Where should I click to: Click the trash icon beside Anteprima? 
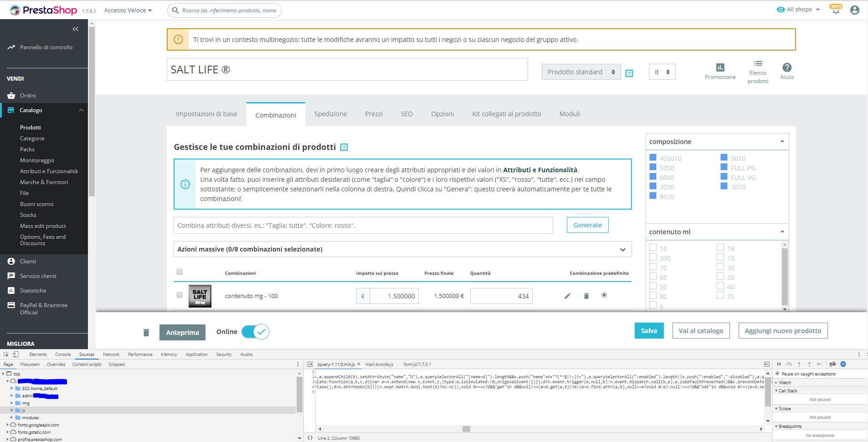pyautogui.click(x=146, y=333)
